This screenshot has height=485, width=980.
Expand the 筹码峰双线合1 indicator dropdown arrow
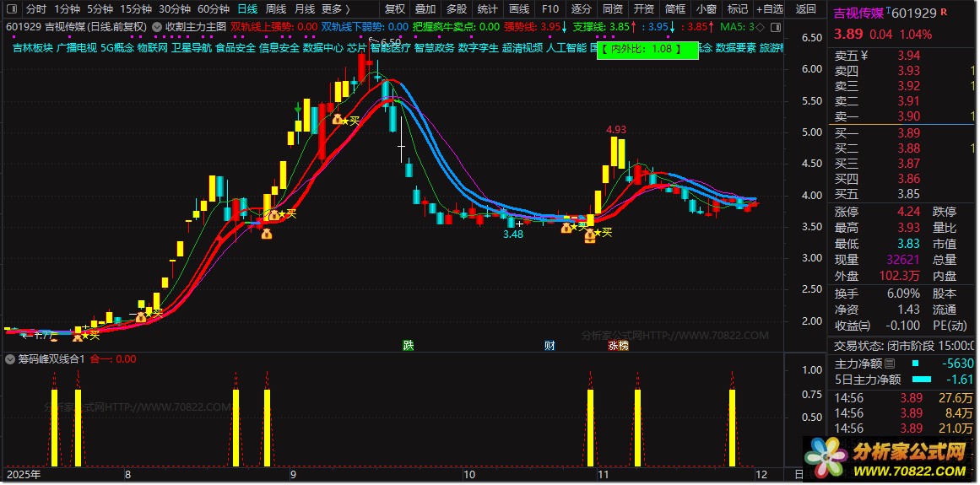coord(10,359)
